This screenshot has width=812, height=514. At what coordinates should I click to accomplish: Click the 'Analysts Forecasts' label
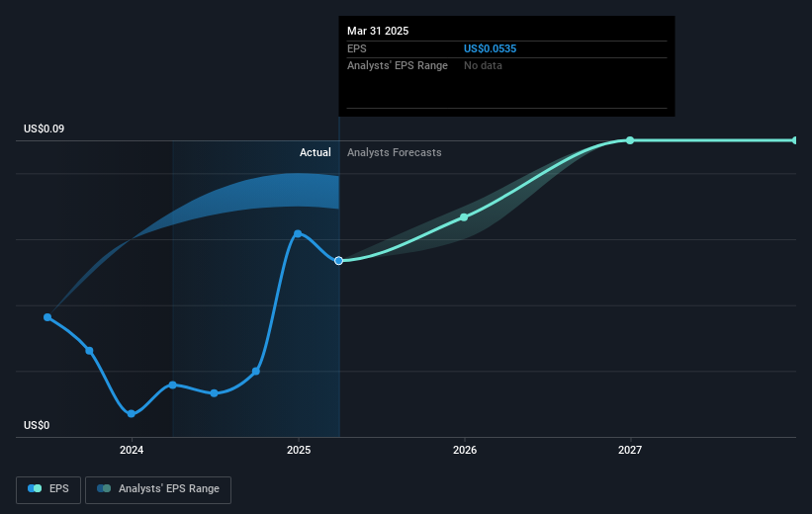click(x=394, y=152)
